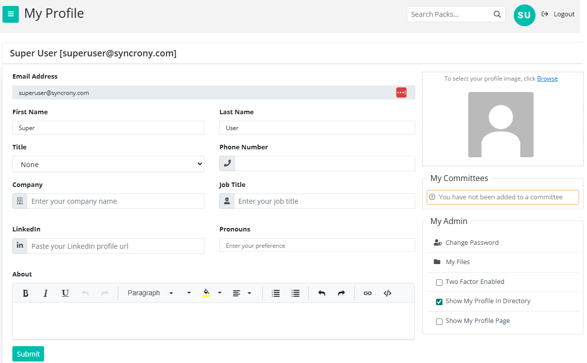Open Change Password

pyautogui.click(x=472, y=242)
